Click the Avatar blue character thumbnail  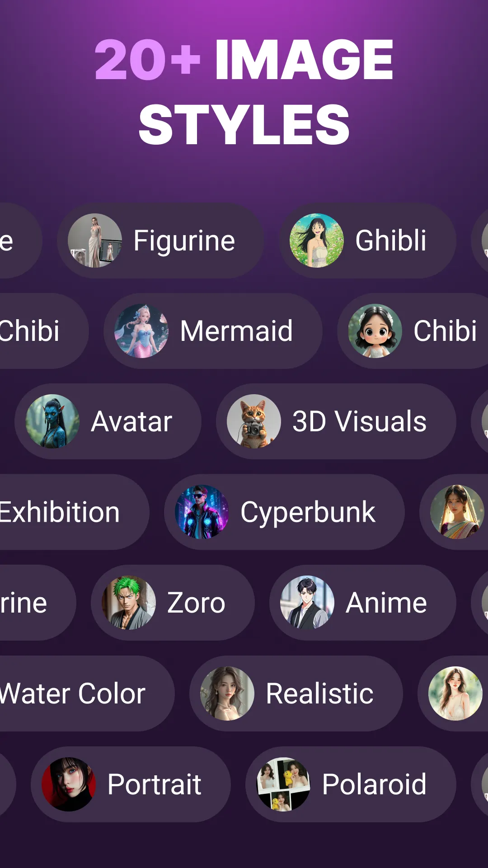(52, 421)
